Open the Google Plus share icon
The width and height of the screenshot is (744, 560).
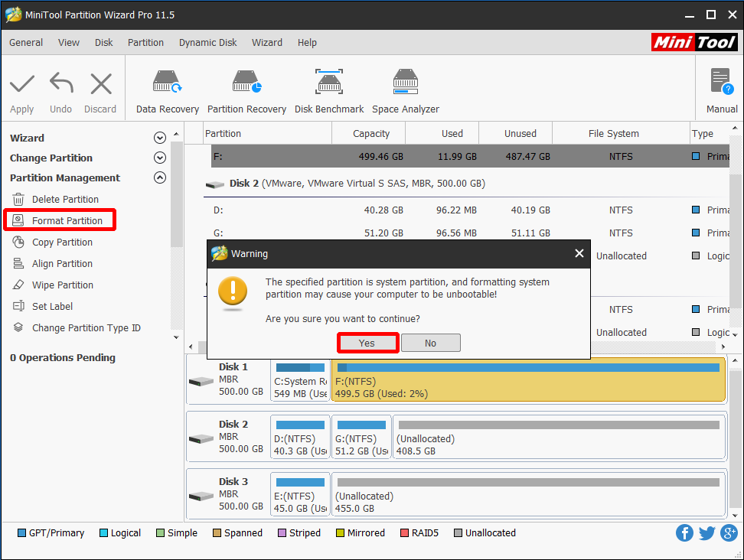729,533
